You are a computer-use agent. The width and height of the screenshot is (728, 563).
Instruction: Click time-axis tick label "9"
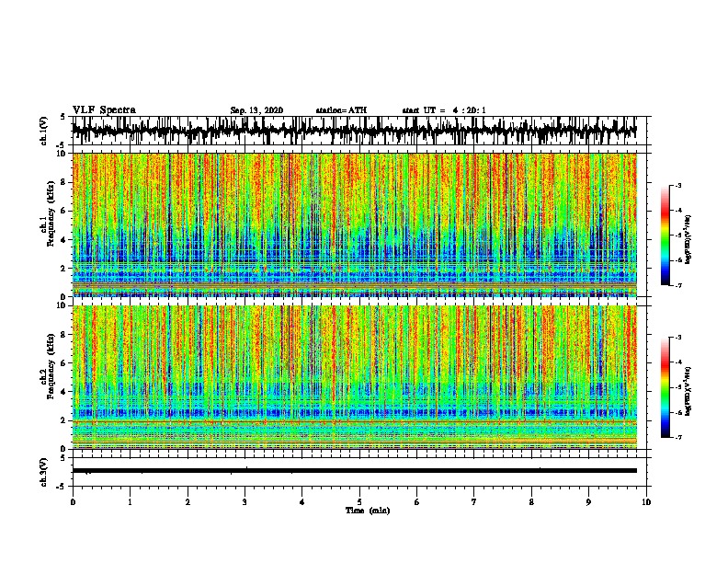click(x=588, y=501)
